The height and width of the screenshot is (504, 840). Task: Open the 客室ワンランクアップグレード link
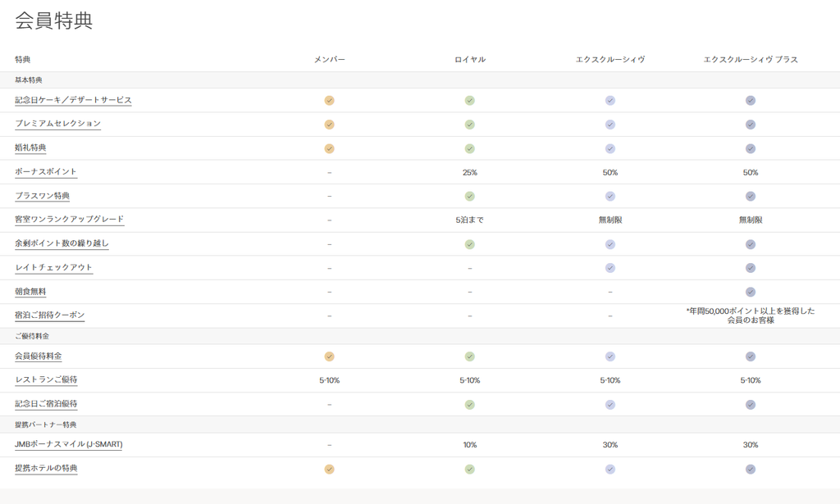[70, 220]
